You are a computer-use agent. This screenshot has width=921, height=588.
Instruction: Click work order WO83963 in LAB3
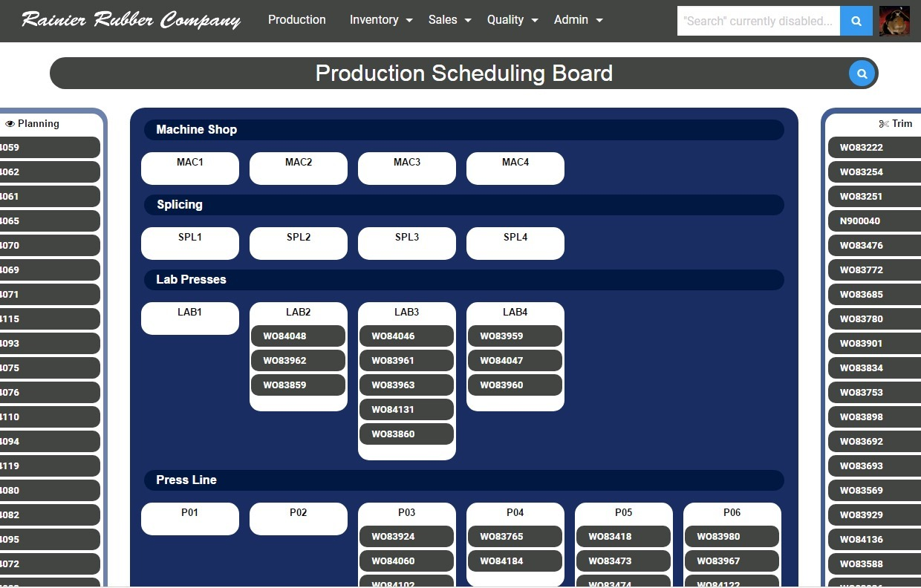[x=407, y=385]
